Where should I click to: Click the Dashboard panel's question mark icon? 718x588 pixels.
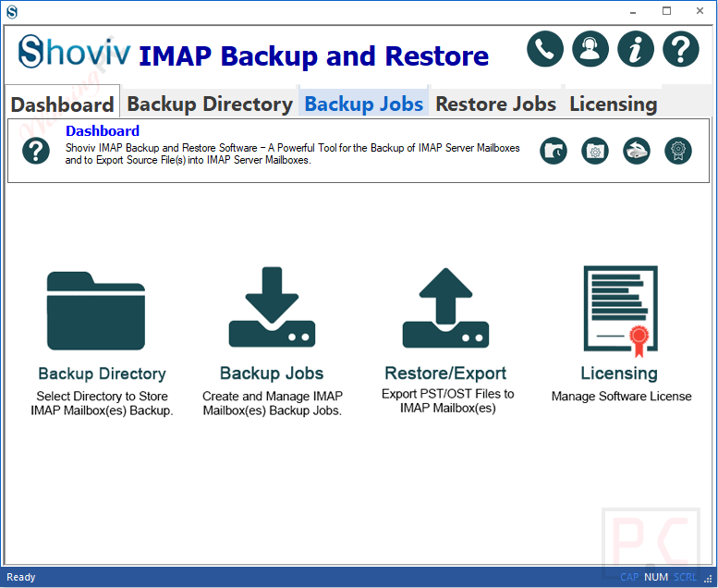(36, 151)
